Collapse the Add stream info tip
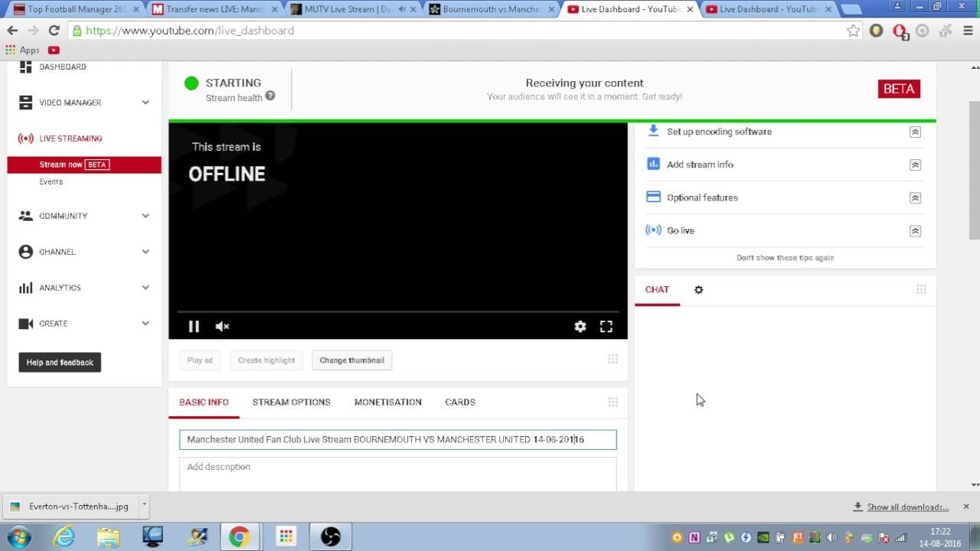Image resolution: width=980 pixels, height=551 pixels. [914, 165]
